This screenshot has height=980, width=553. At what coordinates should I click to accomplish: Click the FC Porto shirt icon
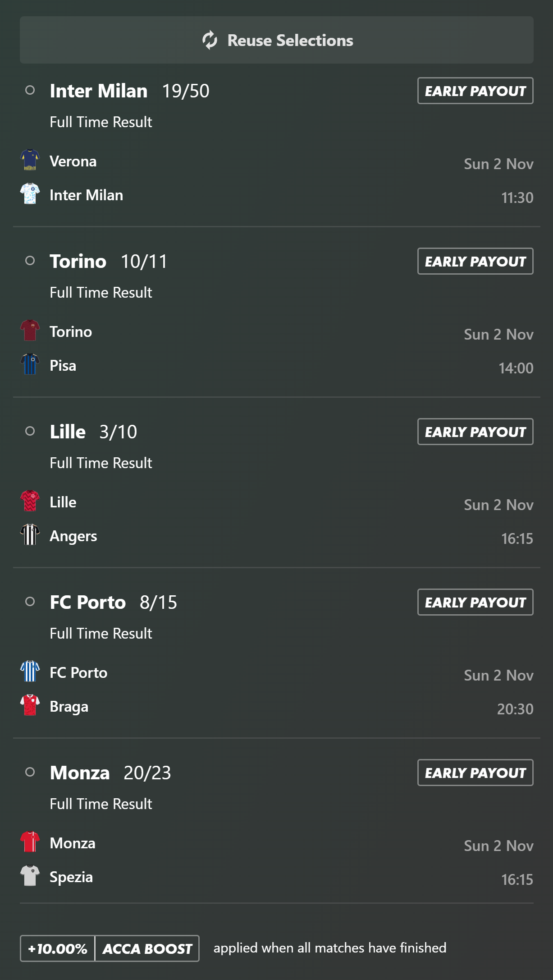(30, 672)
